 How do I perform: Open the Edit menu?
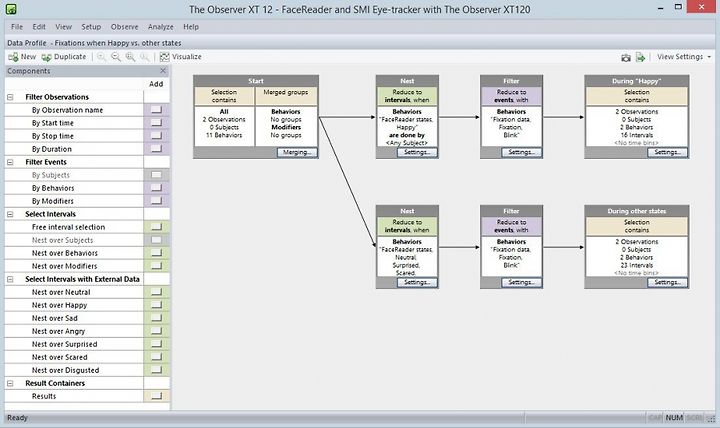[39, 27]
